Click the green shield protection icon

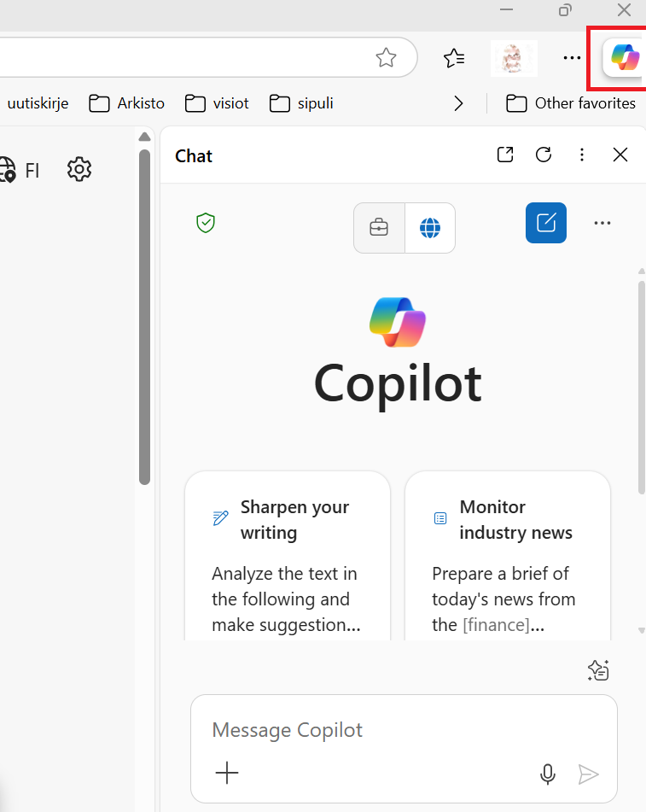tap(206, 224)
